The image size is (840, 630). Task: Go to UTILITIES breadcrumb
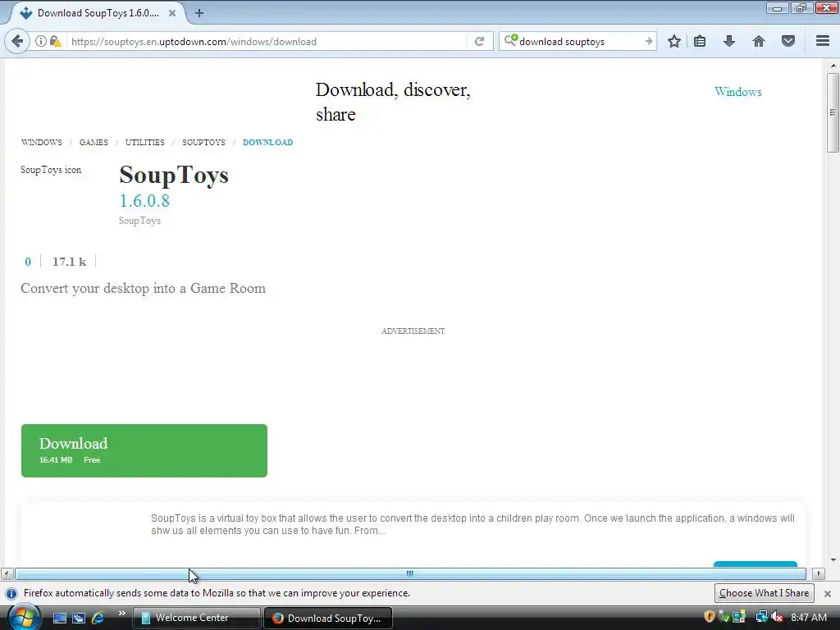[x=144, y=143]
